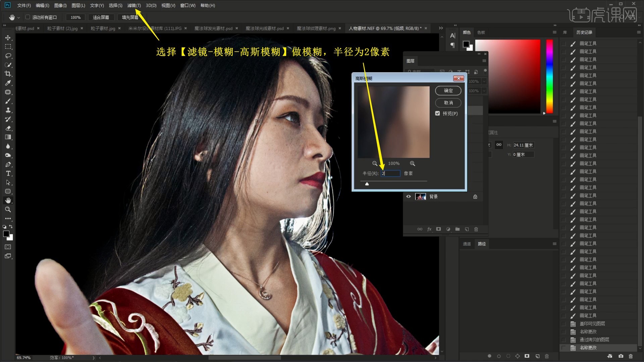Switch to the 魔法球纹理素材.png tab
Screen dimensions: 644x362
click(x=316, y=28)
